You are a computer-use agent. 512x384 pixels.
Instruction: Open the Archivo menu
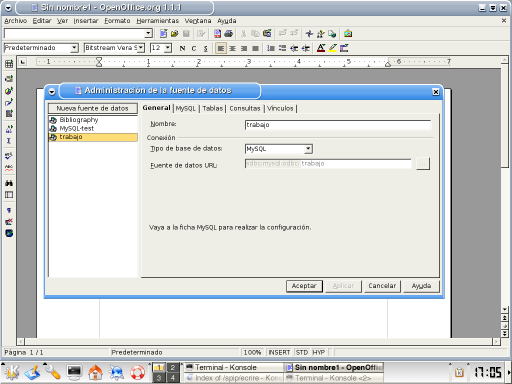tap(15, 21)
